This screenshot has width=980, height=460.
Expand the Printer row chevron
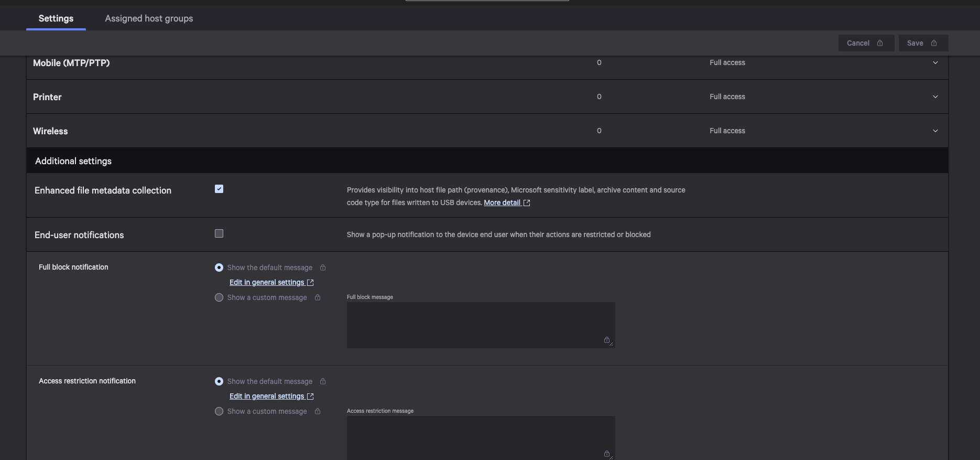click(935, 97)
